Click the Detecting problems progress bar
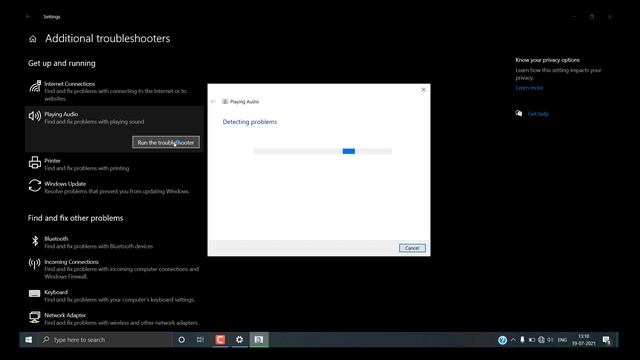Viewport: 640px width, 360px height. pos(322,151)
